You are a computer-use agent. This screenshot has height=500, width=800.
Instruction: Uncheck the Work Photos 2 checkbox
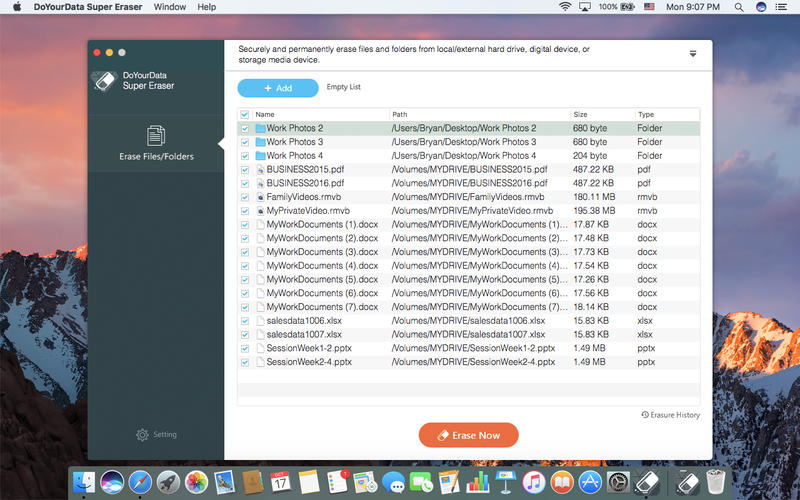coord(245,129)
